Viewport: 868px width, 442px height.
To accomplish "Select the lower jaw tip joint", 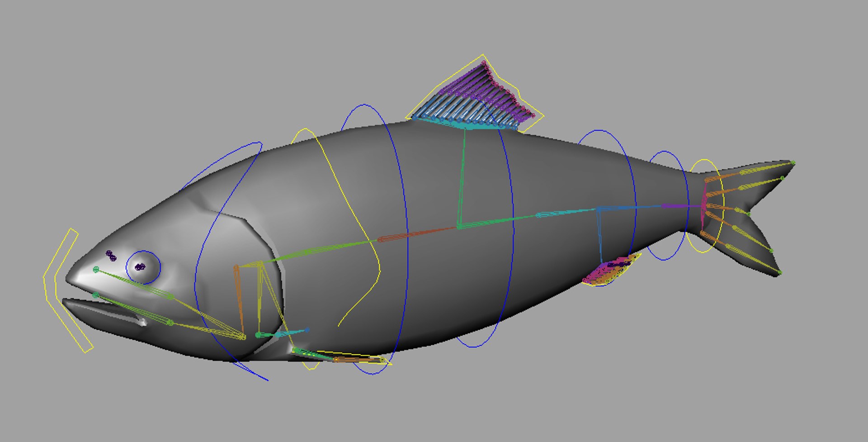I will click(x=95, y=295).
